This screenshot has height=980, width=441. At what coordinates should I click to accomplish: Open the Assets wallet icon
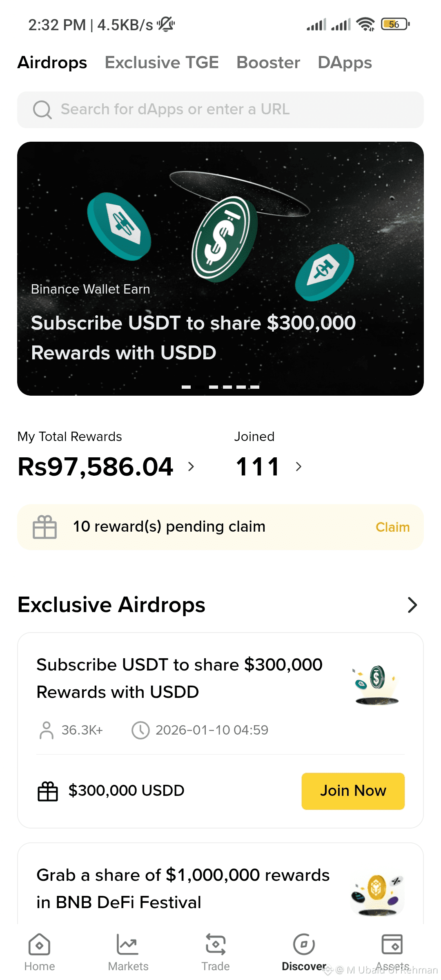[392, 944]
